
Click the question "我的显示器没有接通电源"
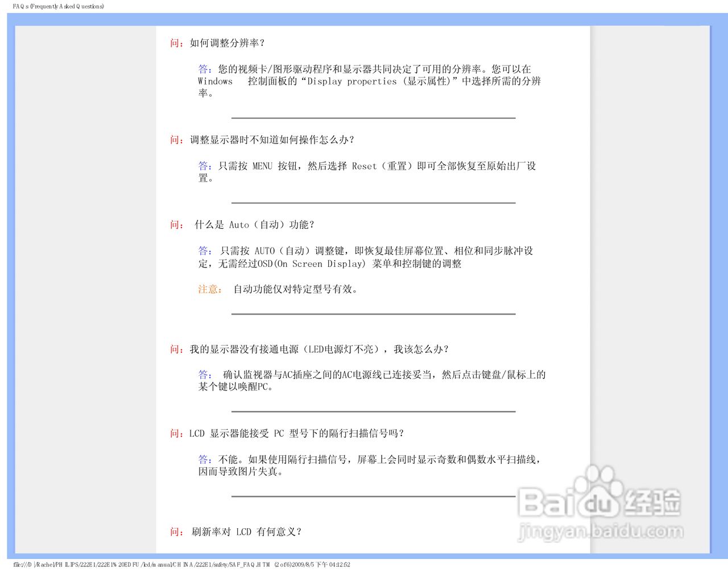319,349
